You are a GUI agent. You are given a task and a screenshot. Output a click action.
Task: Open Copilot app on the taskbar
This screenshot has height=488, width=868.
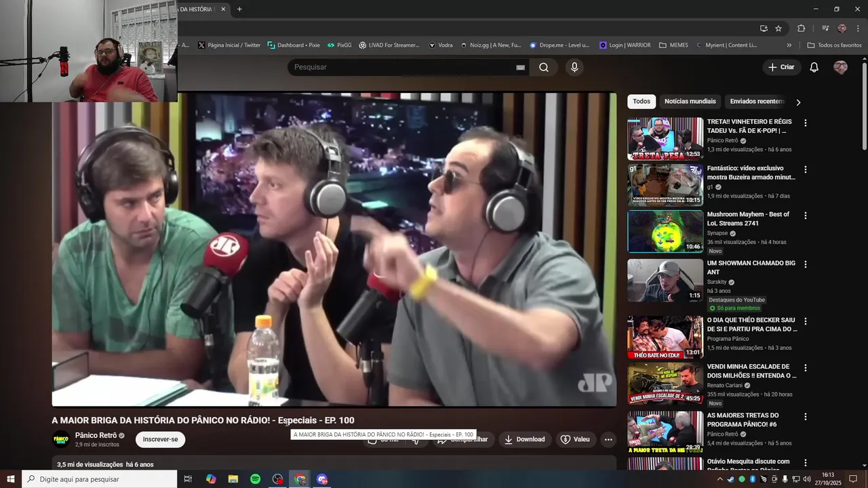coord(211,479)
